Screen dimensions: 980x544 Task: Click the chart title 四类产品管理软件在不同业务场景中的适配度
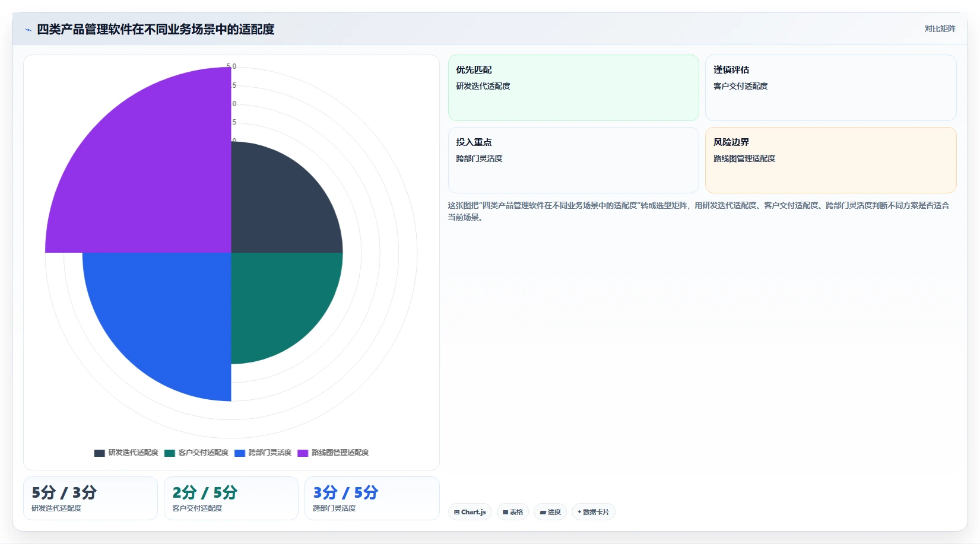point(156,29)
